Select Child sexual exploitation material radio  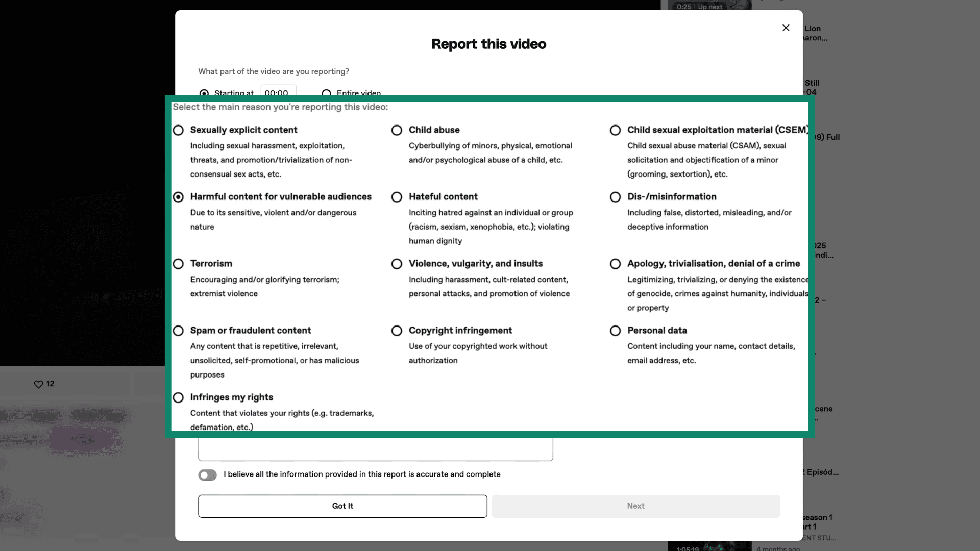[x=615, y=130]
